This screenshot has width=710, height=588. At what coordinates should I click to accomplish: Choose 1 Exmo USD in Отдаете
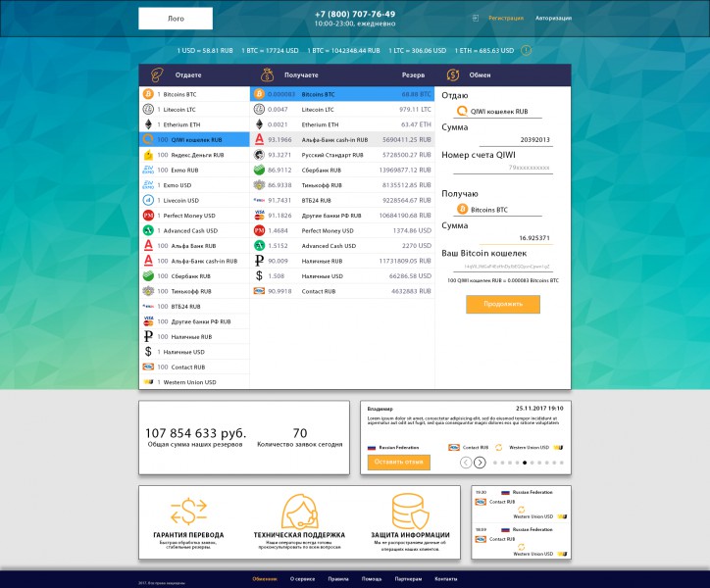(194, 185)
